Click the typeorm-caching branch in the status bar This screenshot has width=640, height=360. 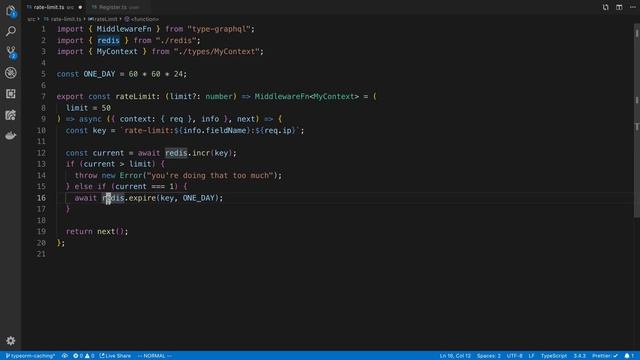pyautogui.click(x=30, y=356)
